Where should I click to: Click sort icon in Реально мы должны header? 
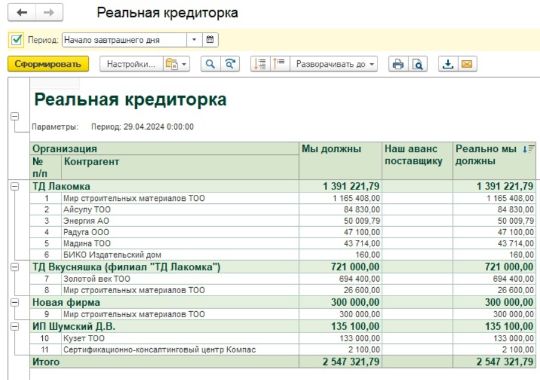coord(528,149)
